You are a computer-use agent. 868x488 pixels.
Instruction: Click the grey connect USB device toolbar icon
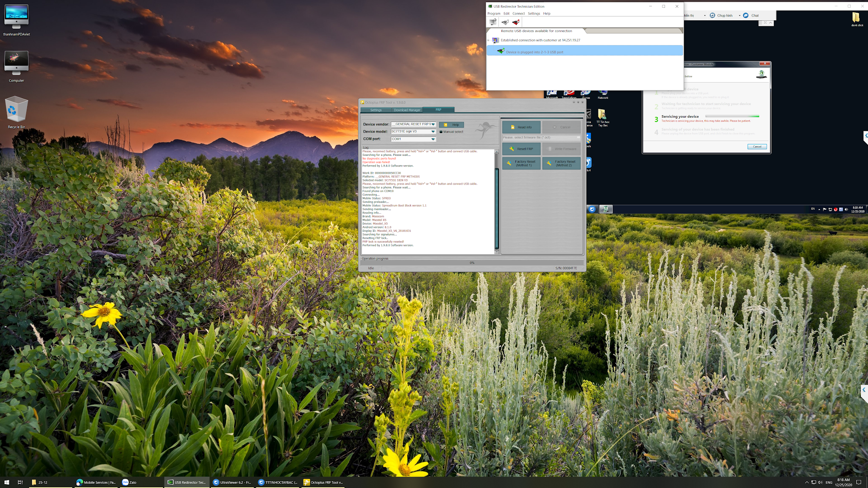(x=505, y=22)
